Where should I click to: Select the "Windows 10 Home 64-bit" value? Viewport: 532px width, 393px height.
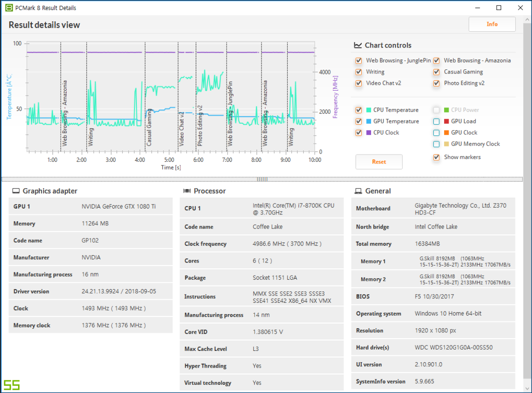(x=448, y=313)
